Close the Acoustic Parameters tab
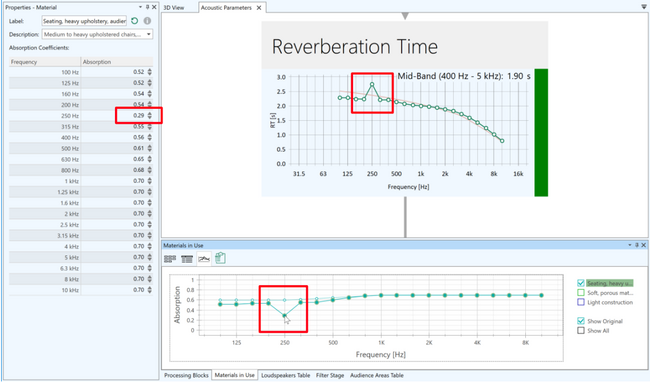 pyautogui.click(x=259, y=8)
